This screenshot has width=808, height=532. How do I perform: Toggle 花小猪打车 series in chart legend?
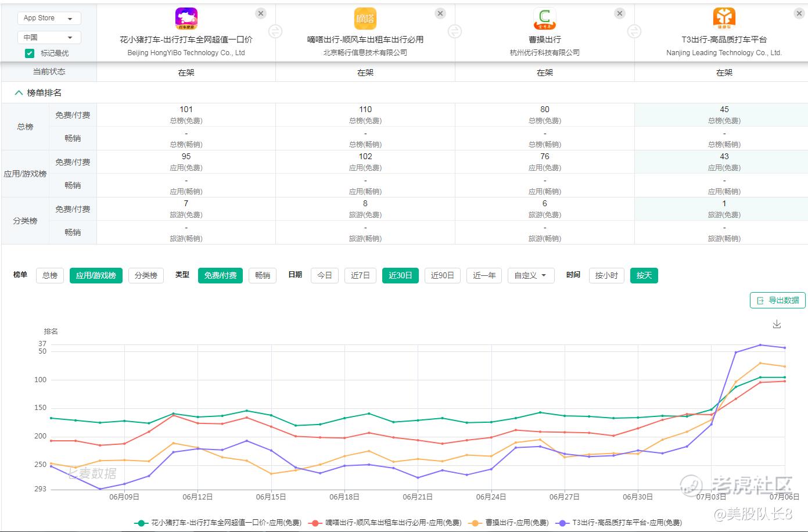click(x=218, y=523)
